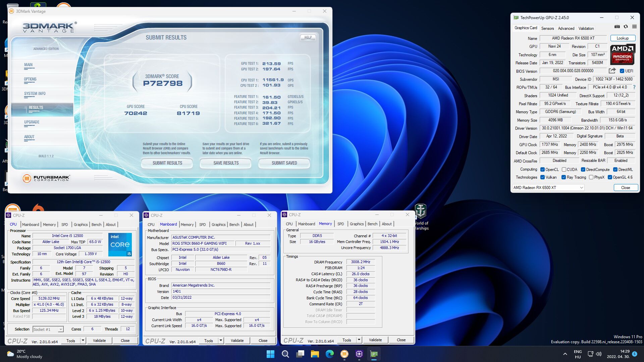Image resolution: width=644 pixels, height=362 pixels.
Task: Expand Tools dropdown arrow in Mainboard CPU-Z
Action: [x=221, y=341]
